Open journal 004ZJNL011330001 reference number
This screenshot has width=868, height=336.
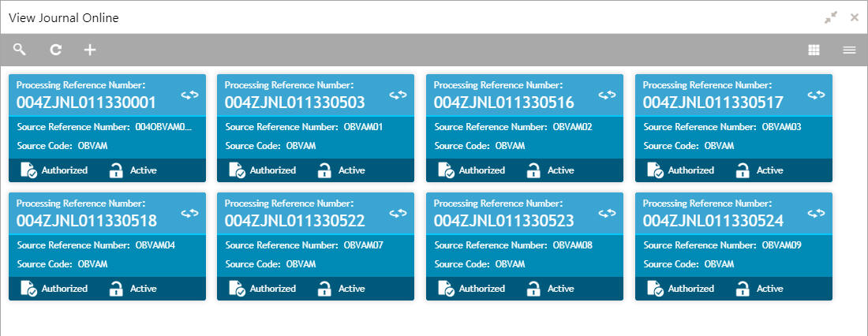click(x=86, y=103)
